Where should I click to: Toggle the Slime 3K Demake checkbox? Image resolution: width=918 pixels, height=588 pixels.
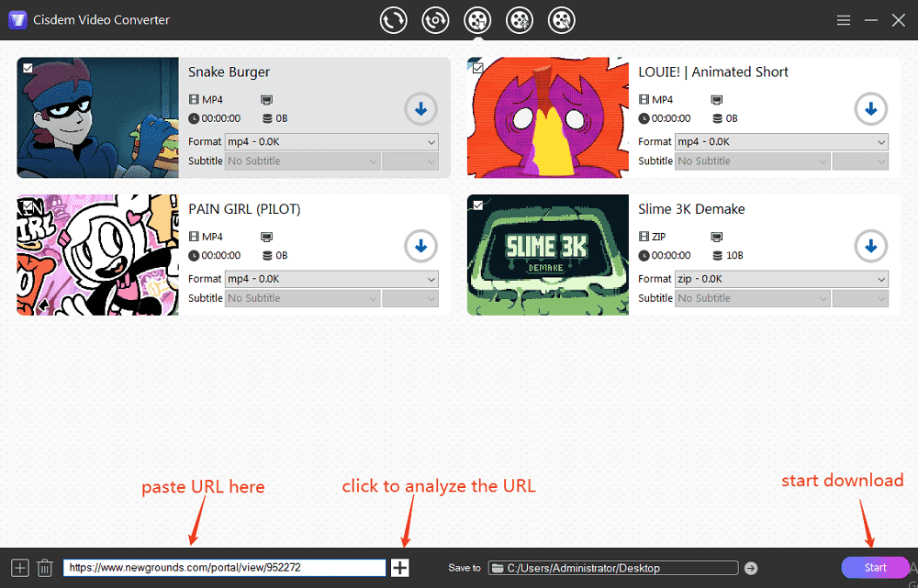pyautogui.click(x=477, y=205)
